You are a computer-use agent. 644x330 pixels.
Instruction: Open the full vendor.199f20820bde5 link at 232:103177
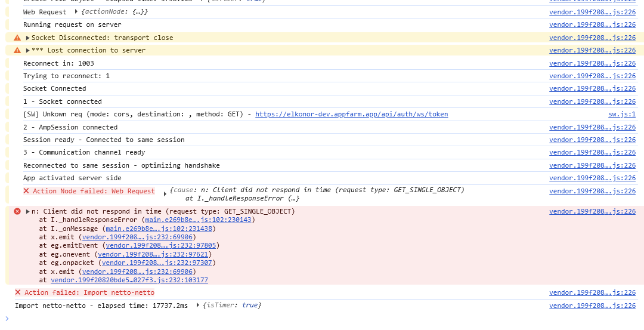[129, 280]
